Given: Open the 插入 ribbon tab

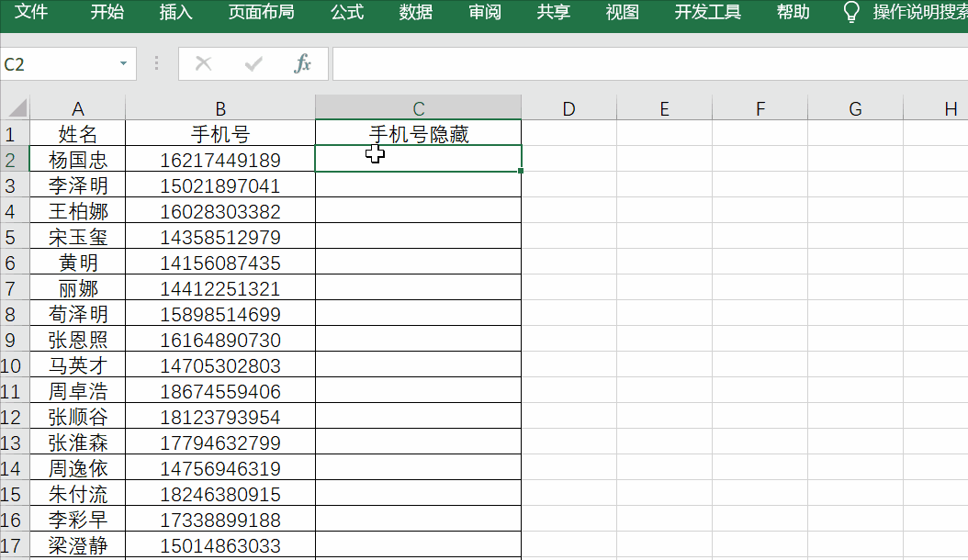Looking at the screenshot, I should tap(176, 12).
